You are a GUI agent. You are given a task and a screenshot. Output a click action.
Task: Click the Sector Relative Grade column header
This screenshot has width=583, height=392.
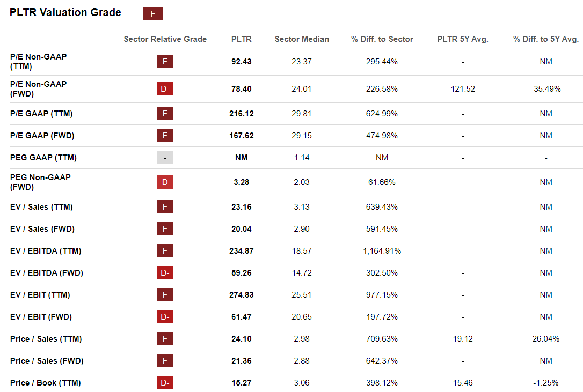(165, 39)
